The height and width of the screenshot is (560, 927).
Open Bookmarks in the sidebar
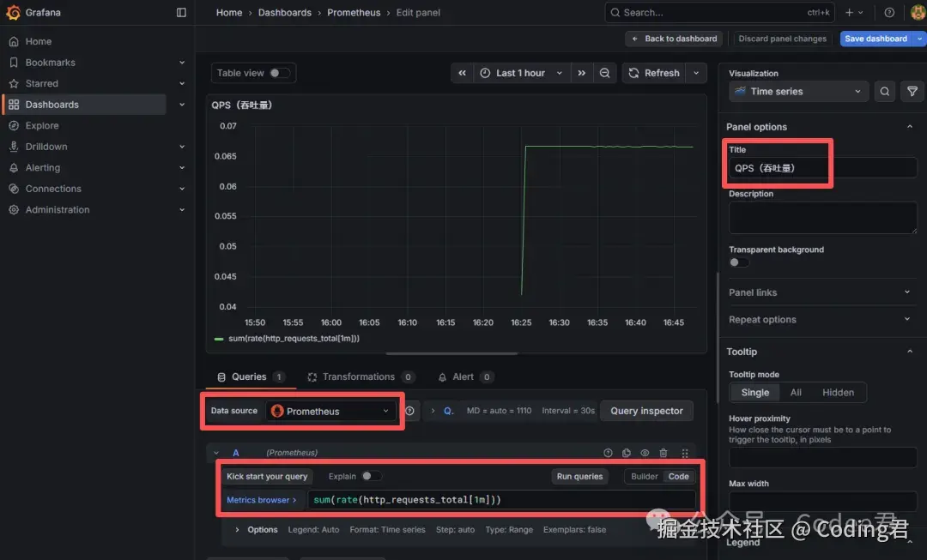(x=51, y=63)
